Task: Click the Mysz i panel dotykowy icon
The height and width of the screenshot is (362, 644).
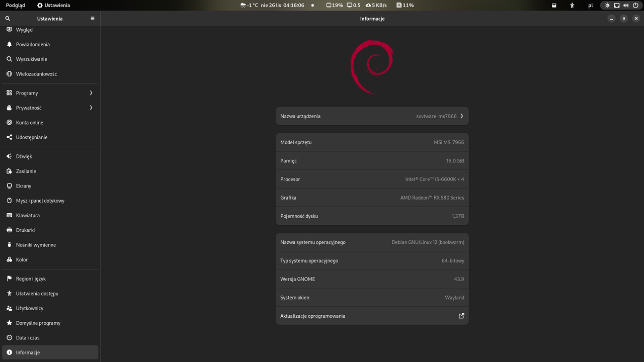Action: [9, 201]
